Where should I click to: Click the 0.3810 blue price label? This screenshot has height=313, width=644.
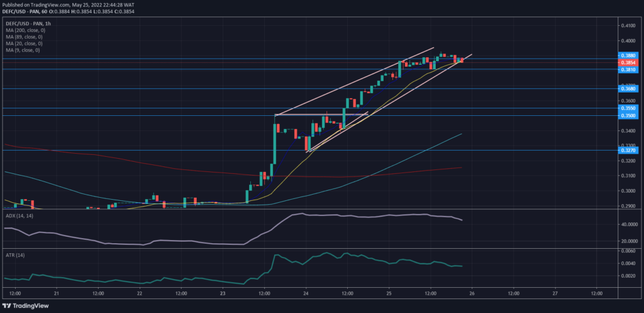point(628,70)
